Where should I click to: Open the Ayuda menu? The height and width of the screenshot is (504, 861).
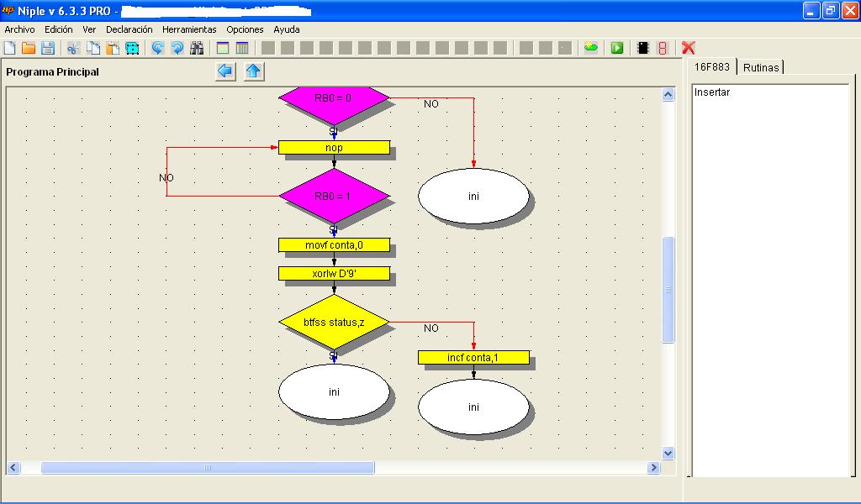[287, 29]
